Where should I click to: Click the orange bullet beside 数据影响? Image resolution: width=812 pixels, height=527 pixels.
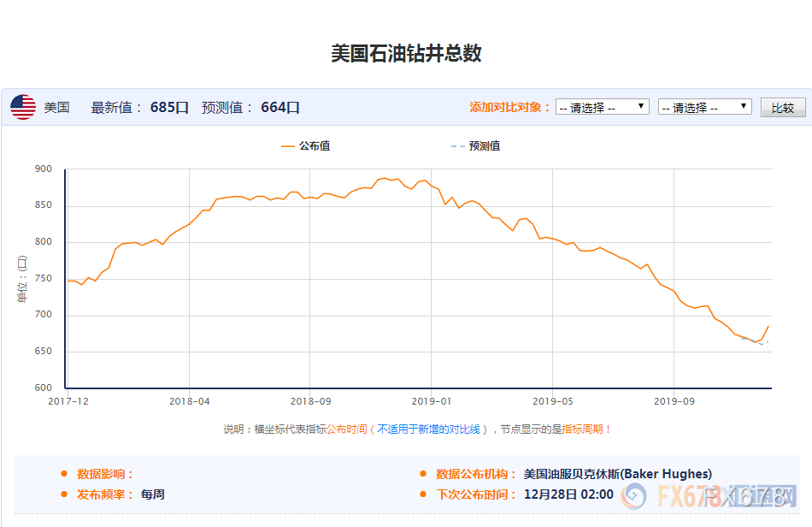(x=64, y=474)
